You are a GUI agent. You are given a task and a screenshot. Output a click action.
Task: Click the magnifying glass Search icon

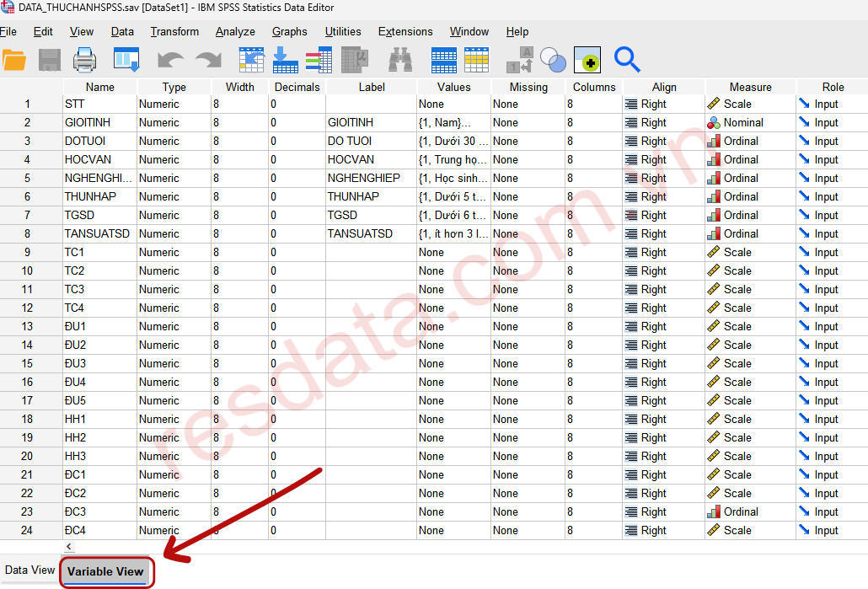[627, 60]
